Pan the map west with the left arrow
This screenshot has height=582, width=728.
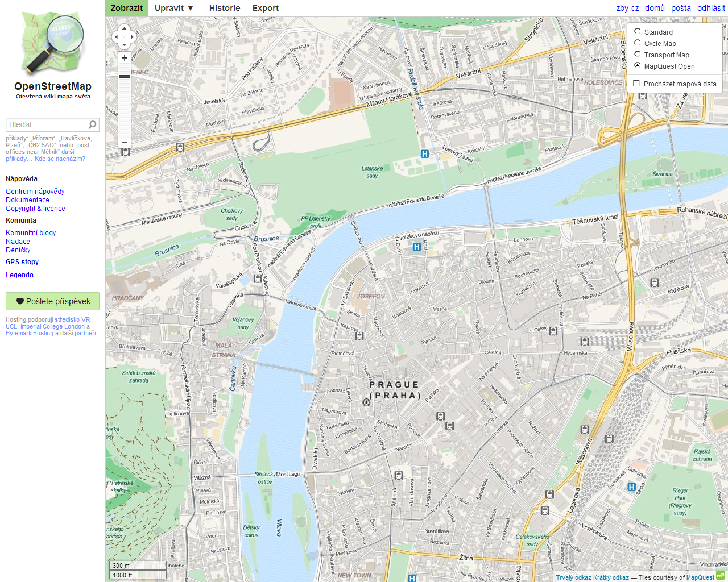pos(116,36)
